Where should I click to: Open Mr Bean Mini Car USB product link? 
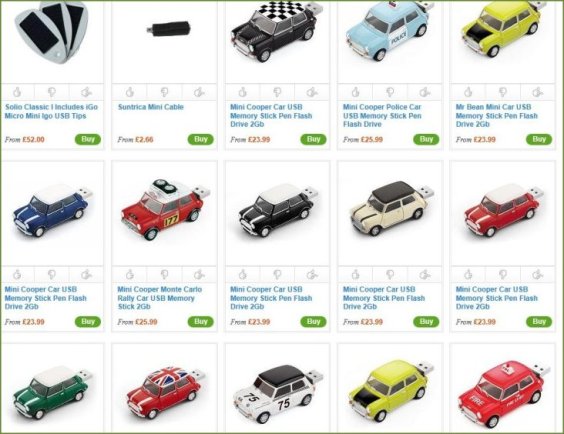496,115
